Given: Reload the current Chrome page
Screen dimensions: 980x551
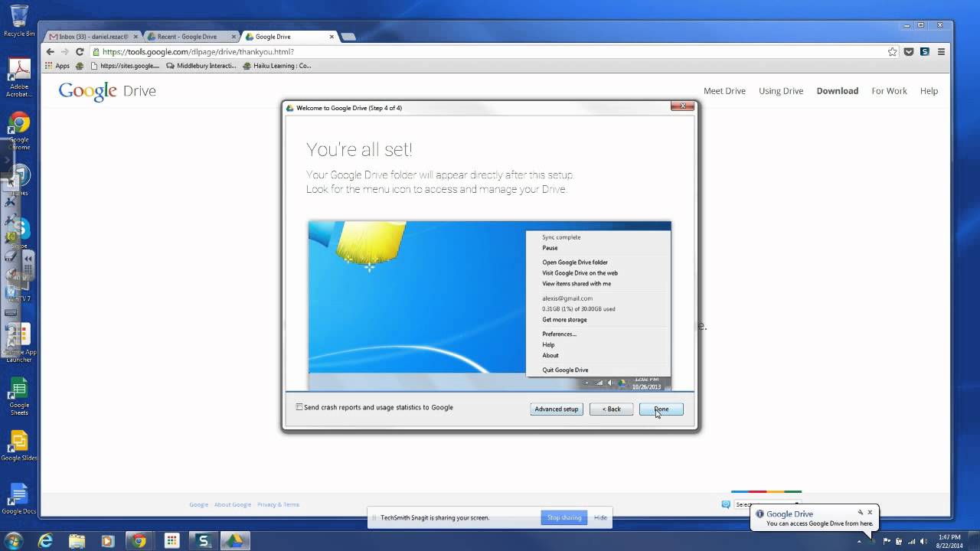Looking at the screenshot, I should 80,52.
